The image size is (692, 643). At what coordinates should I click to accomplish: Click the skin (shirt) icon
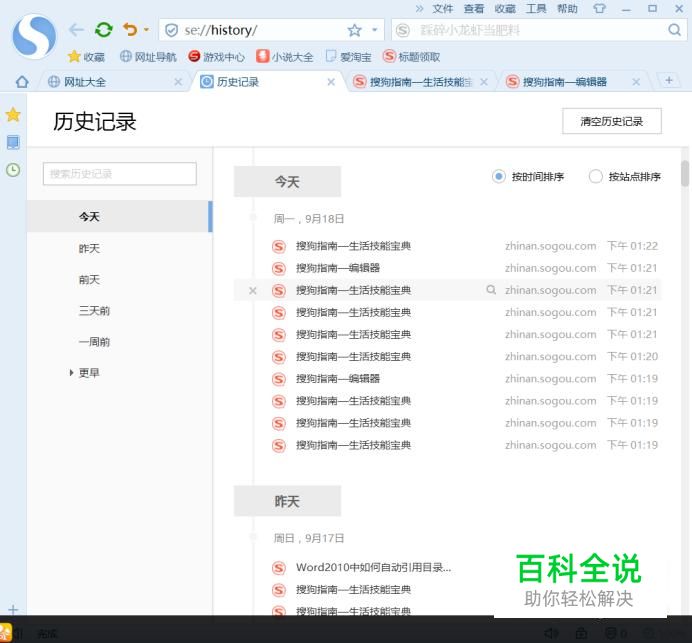(x=599, y=8)
